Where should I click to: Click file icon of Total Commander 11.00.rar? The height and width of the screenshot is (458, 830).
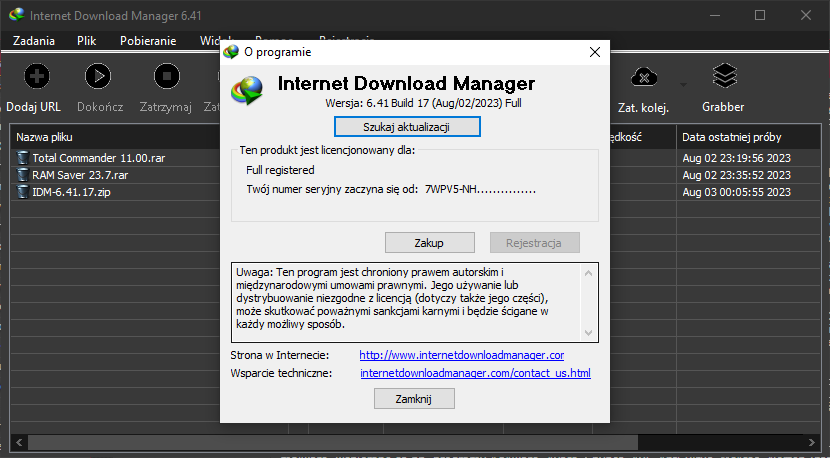point(23,158)
